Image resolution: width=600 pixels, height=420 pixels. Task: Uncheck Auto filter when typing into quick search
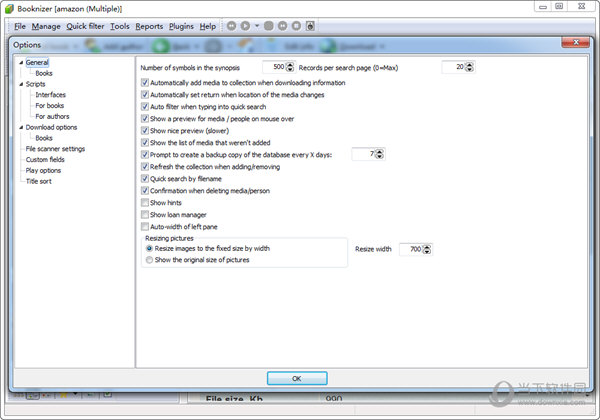click(x=145, y=107)
